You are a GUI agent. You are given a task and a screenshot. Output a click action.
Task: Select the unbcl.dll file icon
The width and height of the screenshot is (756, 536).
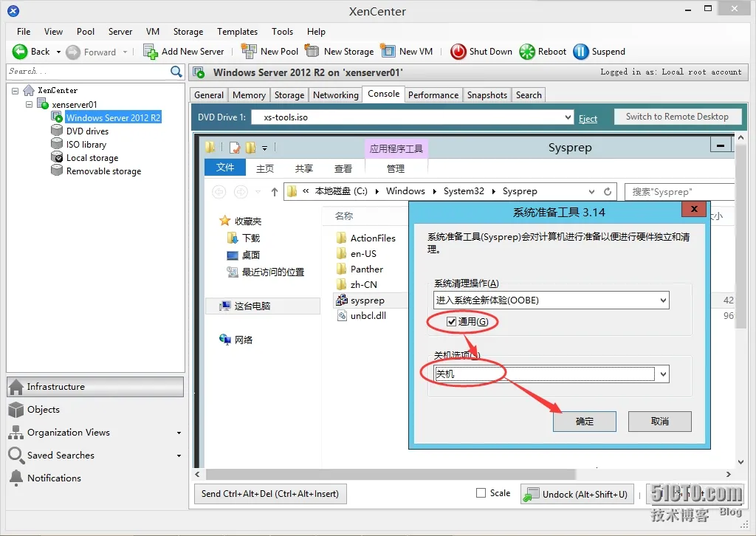click(x=342, y=316)
